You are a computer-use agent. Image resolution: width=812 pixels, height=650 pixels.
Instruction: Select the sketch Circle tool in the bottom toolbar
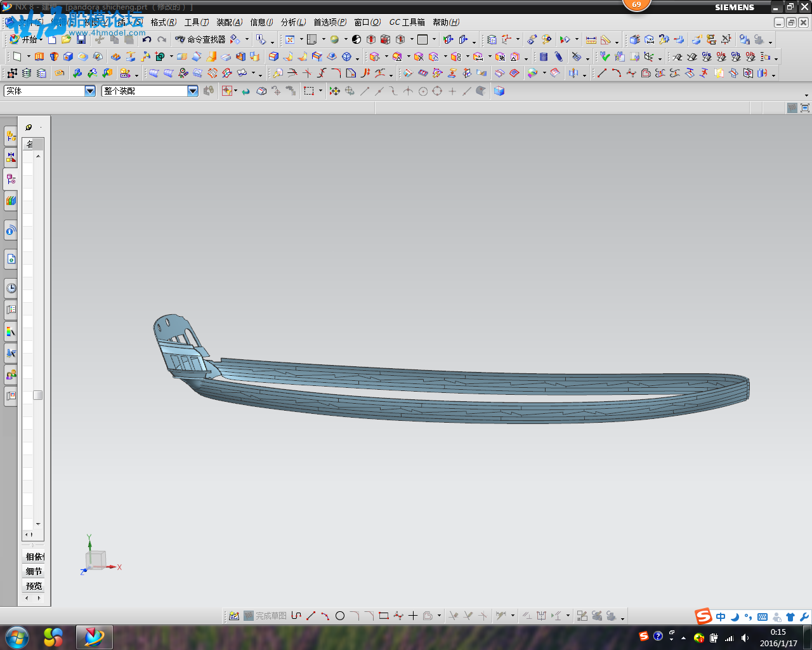[340, 616]
